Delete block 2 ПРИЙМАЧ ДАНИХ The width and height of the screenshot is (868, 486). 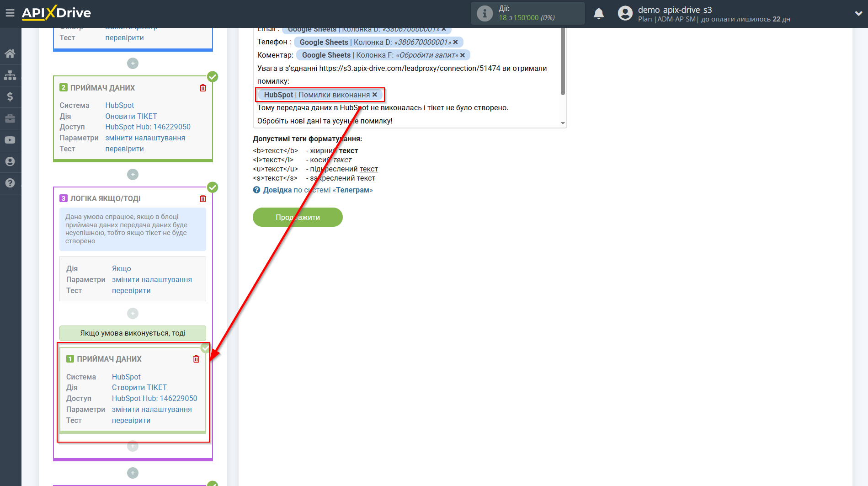point(203,88)
